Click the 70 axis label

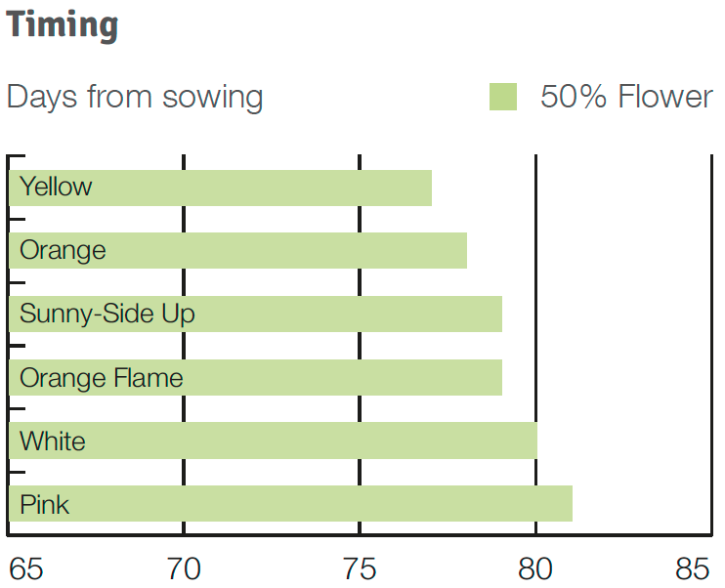point(184,568)
